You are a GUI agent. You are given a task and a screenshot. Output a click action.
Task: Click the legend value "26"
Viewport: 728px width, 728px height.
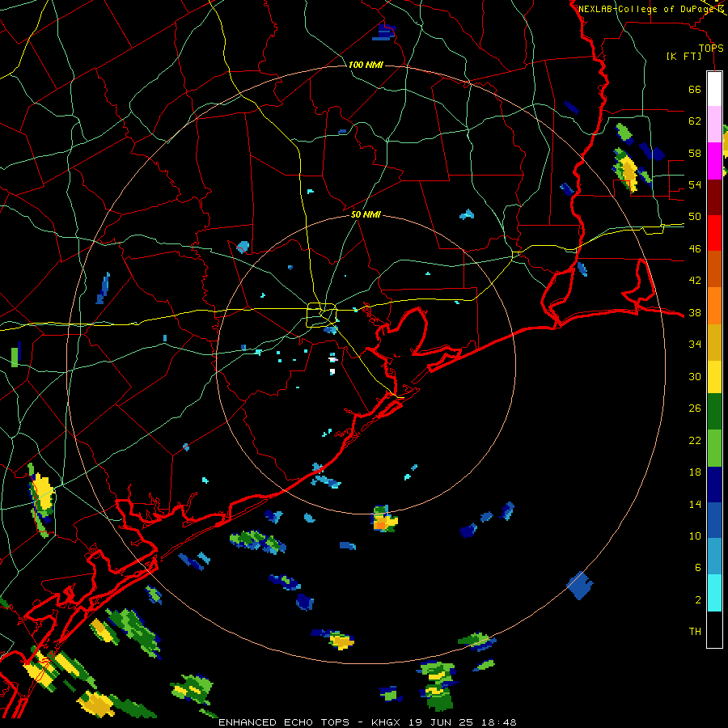pos(695,408)
